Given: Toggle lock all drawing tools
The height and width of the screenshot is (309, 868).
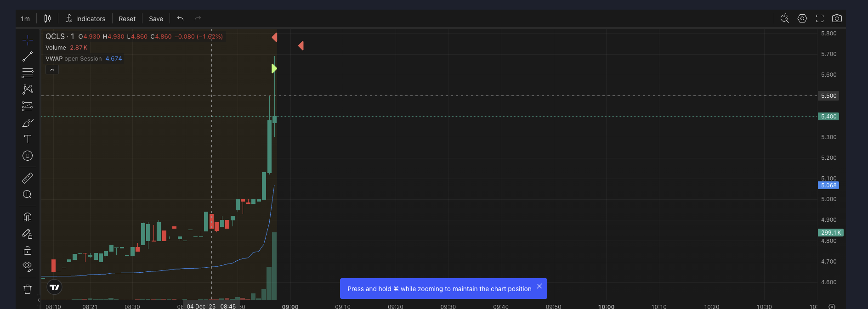Looking at the screenshot, I should click(28, 250).
